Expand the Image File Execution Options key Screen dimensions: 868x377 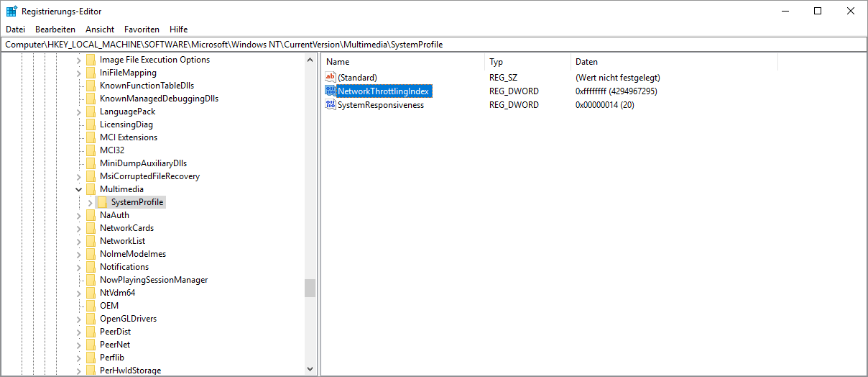click(78, 60)
